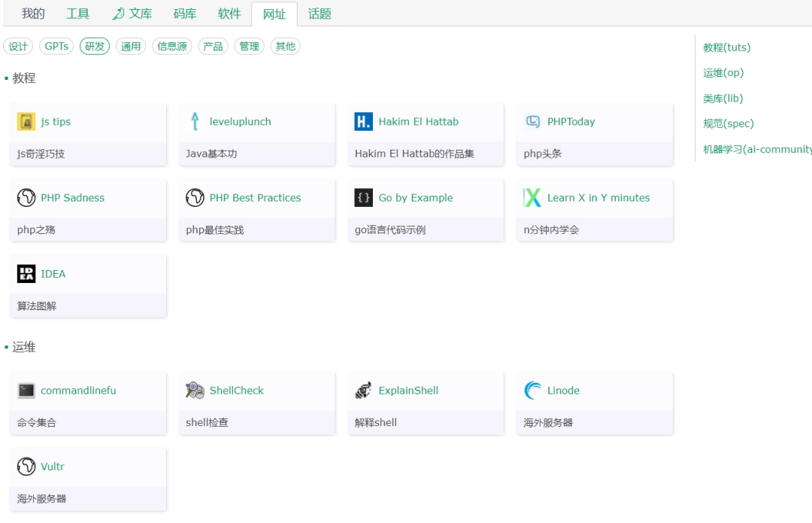This screenshot has height=523, width=812.
Task: Open the 话题 tab
Action: [x=320, y=14]
